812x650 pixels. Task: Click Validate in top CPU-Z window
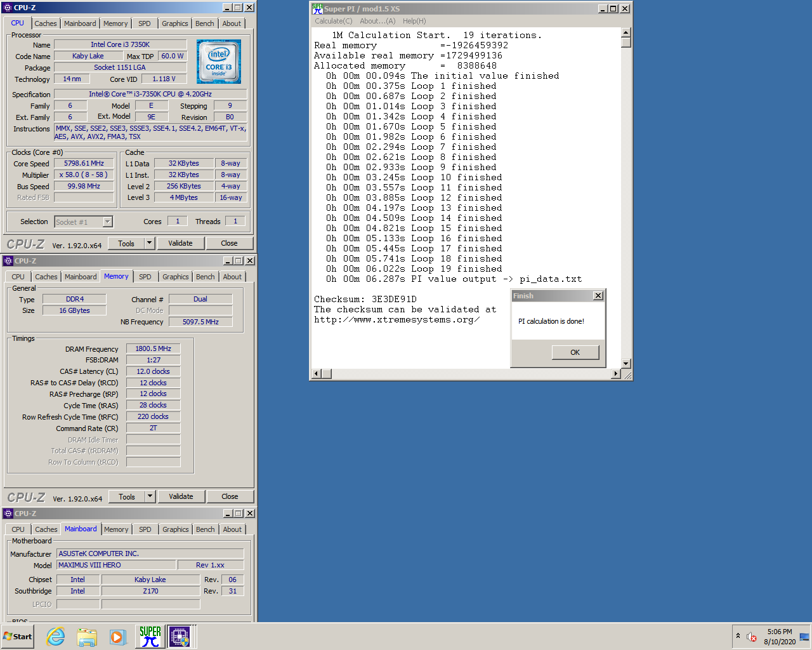[180, 243]
